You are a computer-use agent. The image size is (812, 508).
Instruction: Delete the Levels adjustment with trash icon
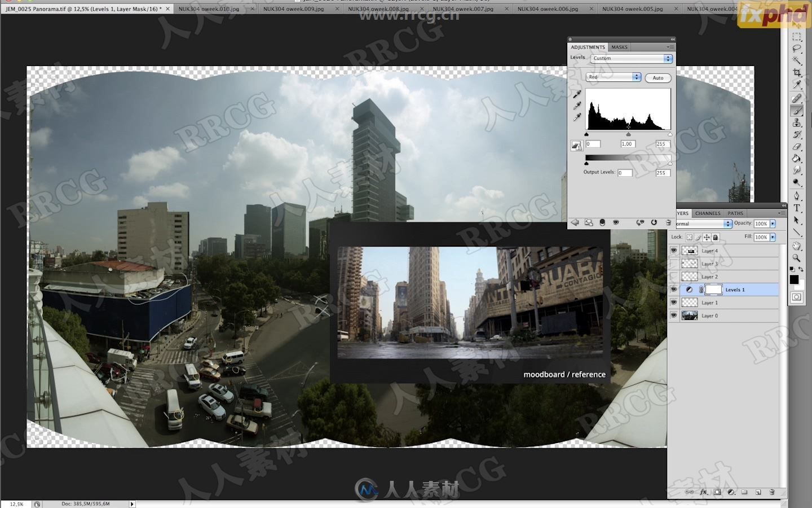[668, 222]
